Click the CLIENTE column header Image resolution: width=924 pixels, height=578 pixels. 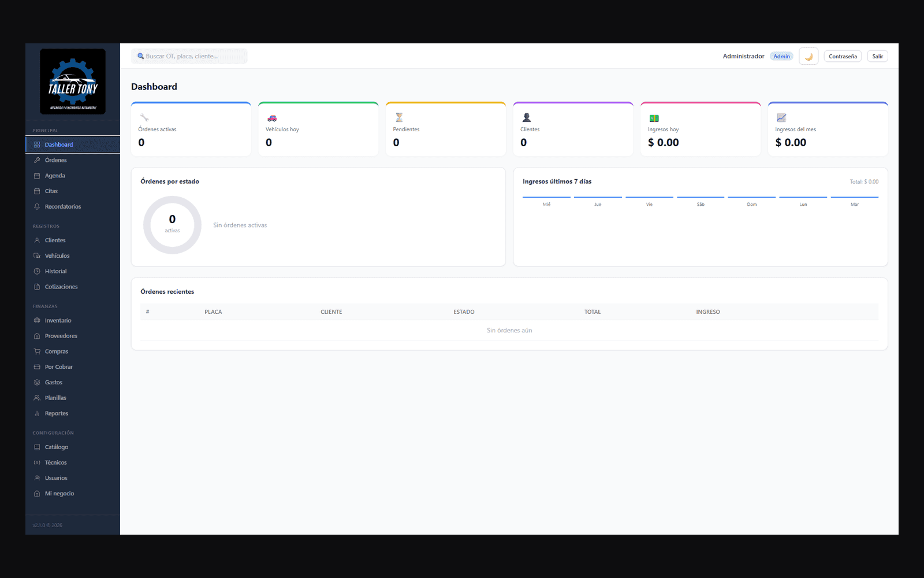pos(331,312)
